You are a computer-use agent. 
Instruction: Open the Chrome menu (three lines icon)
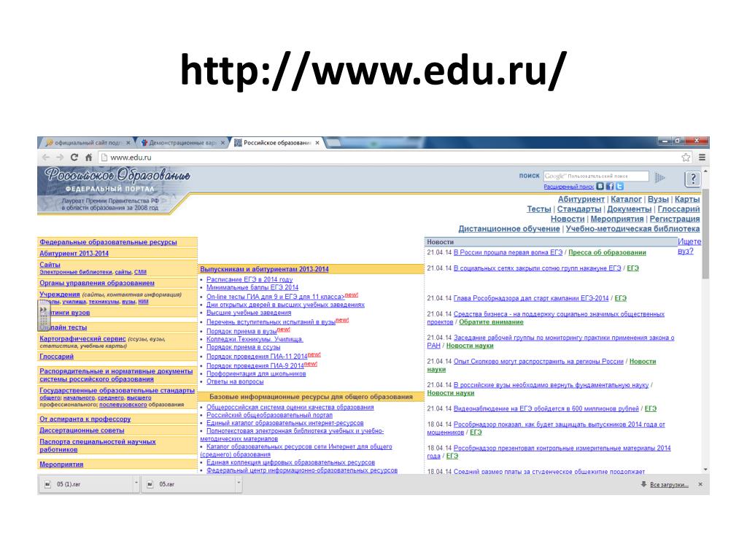pos(702,157)
